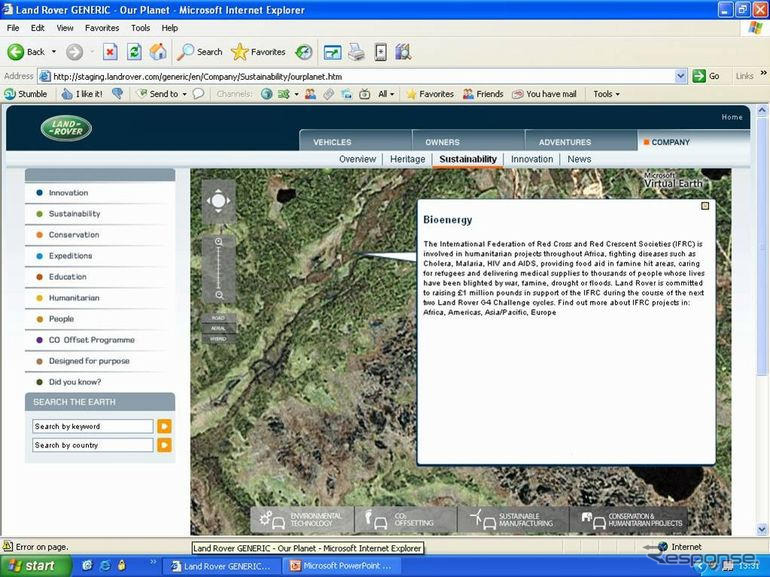
Task: Click the Environmental Technology icon
Action: click(x=272, y=520)
